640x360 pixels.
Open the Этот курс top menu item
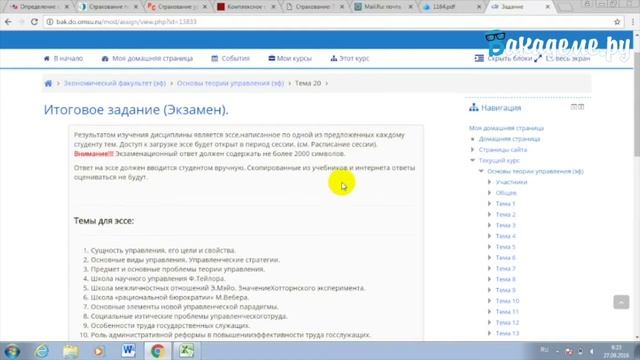(350, 58)
